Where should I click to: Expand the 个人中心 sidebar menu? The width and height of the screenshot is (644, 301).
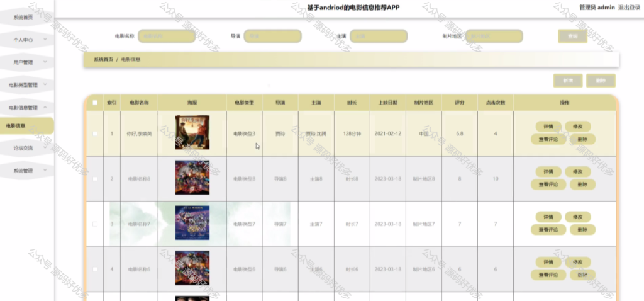[x=27, y=40]
